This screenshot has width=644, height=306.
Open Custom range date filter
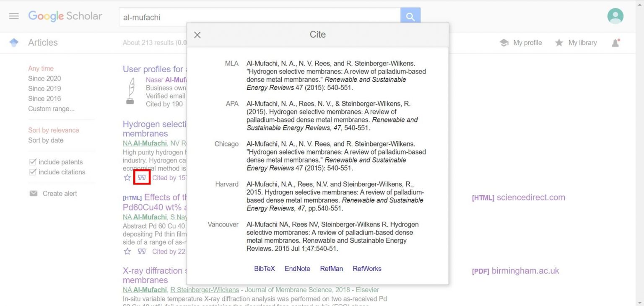[51, 109]
